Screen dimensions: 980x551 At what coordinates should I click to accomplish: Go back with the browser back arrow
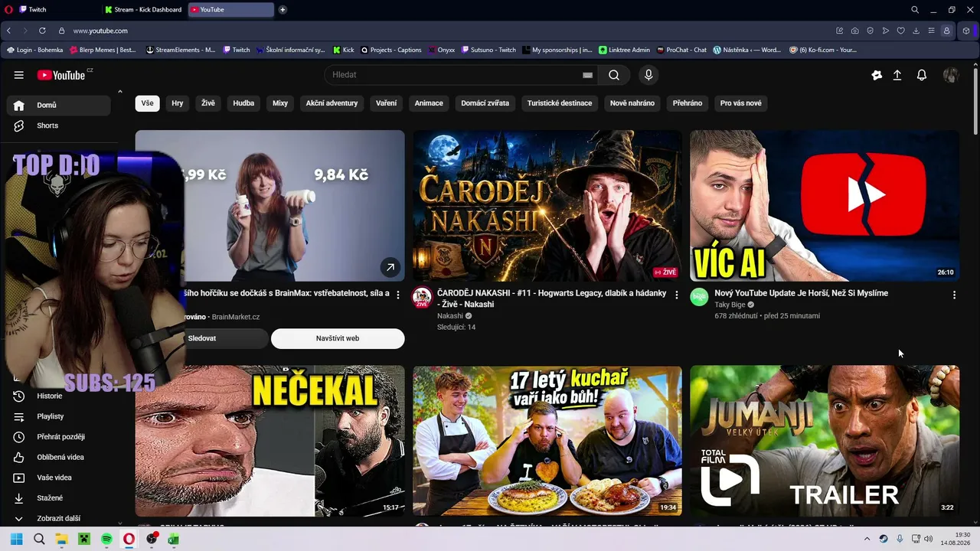pos(8,31)
